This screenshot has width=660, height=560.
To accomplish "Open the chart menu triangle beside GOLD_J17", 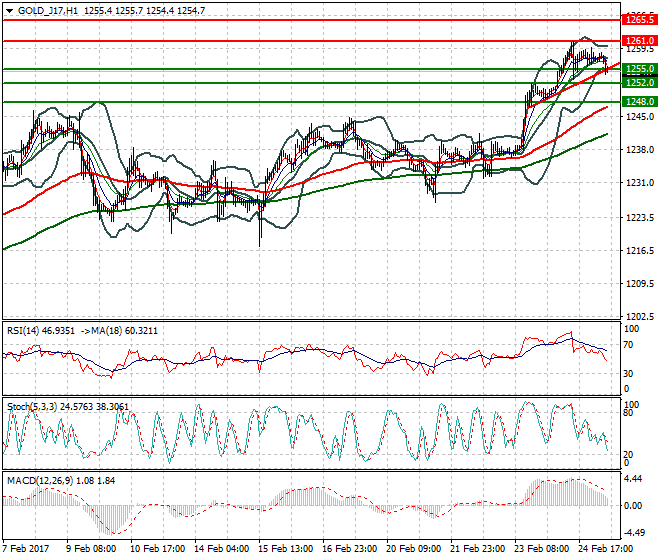I will click(10, 11).
